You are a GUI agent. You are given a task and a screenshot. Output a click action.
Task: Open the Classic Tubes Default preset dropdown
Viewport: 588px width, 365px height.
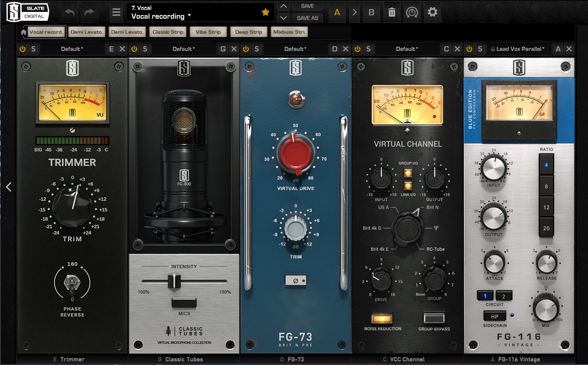[x=183, y=49]
